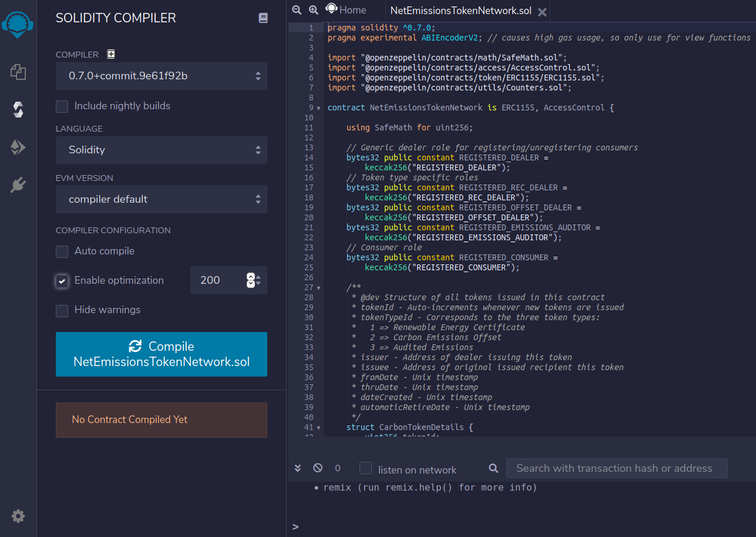Screen dimensions: 756x537
Task: Toggle Include nightly builds checkbox
Action: [62, 106]
